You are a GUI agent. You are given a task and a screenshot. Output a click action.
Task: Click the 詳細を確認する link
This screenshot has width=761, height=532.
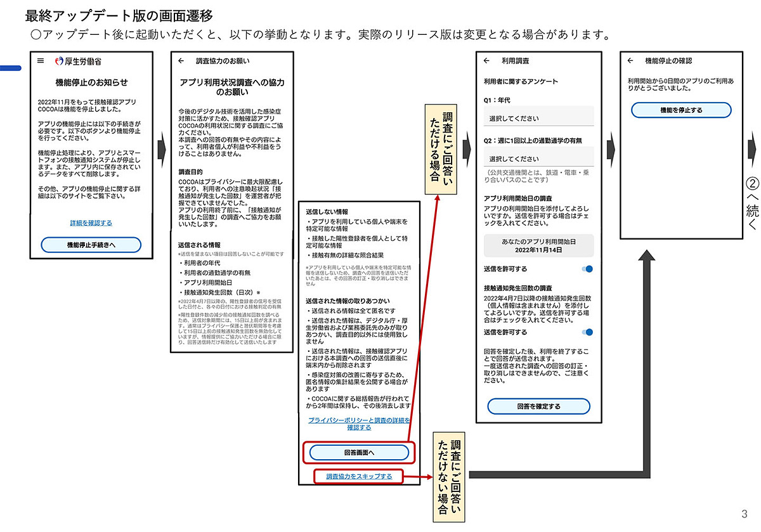point(91,223)
